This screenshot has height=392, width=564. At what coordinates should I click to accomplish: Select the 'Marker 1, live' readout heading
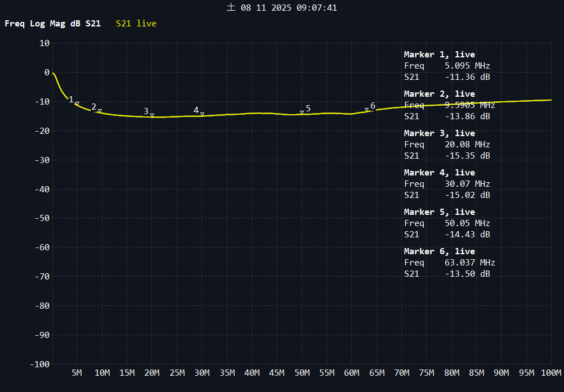[x=439, y=55]
